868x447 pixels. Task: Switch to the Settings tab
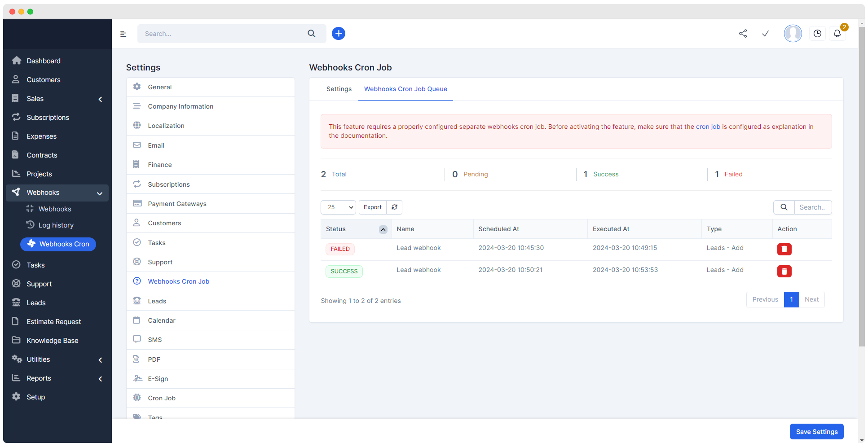coord(339,89)
